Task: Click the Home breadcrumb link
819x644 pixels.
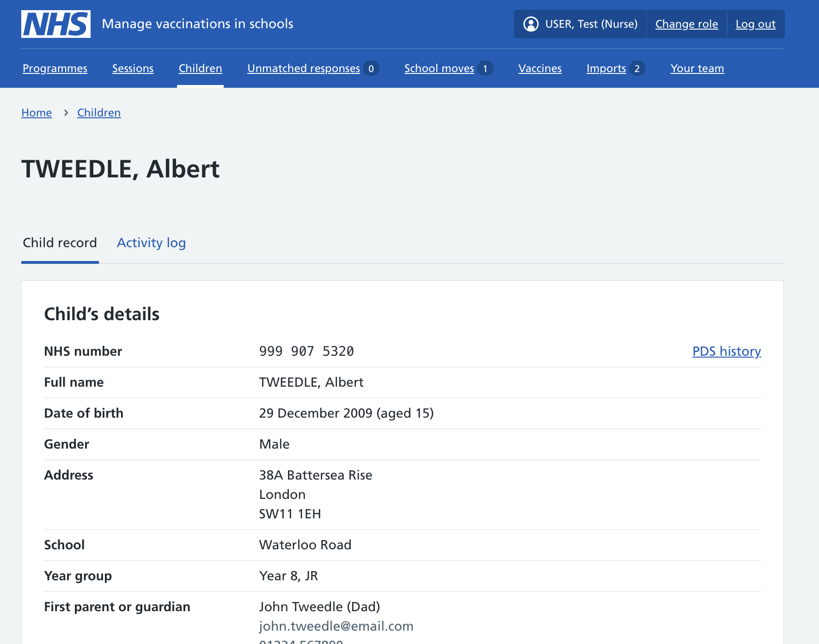Action: (37, 113)
